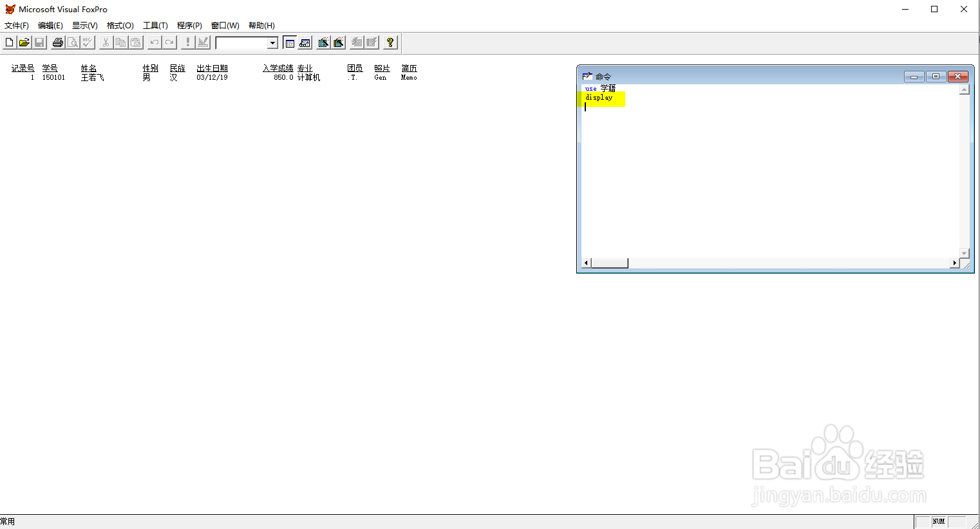This screenshot has width=980, height=529.
Task: Click the New file toolbar icon
Action: pyautogui.click(x=9, y=42)
